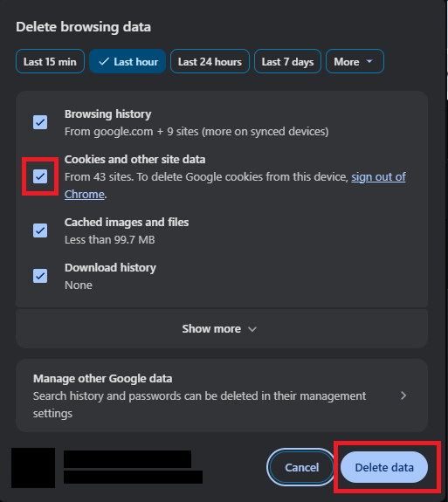Image resolution: width=448 pixels, height=502 pixels.
Task: Open Manage other Google data settings
Action: 222,395
